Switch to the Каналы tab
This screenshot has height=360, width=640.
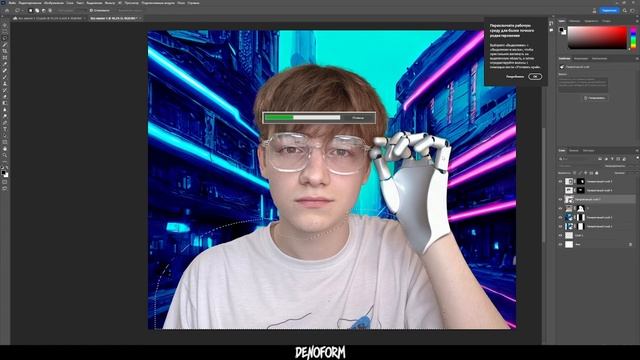[x=574, y=151]
